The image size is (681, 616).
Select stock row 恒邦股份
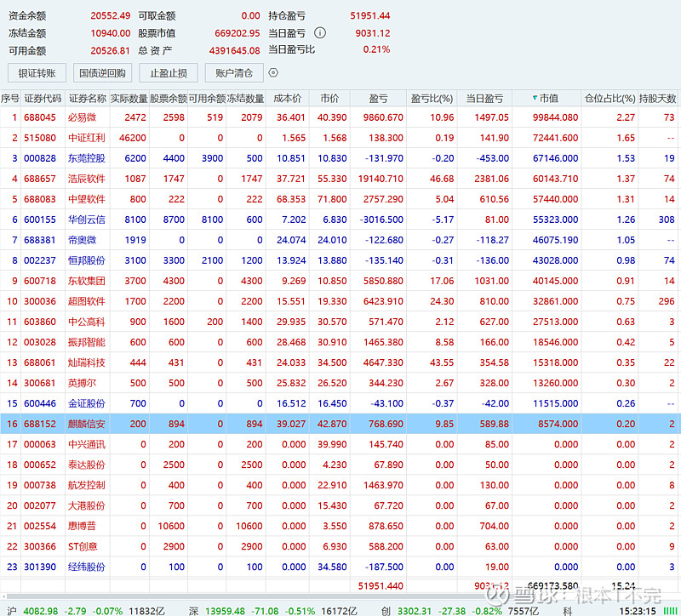pos(339,260)
